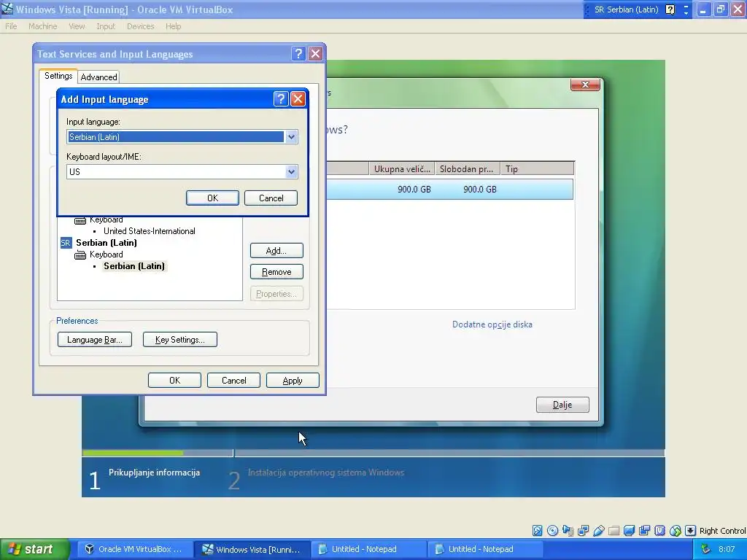The width and height of the screenshot is (747, 560).
Task: Click the Ukupna velič... column header
Action: [402, 169]
